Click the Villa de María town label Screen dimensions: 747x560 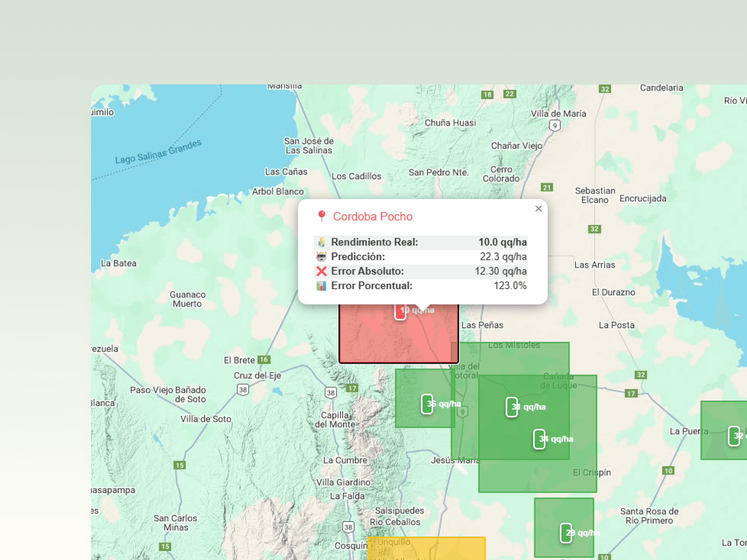pyautogui.click(x=558, y=113)
